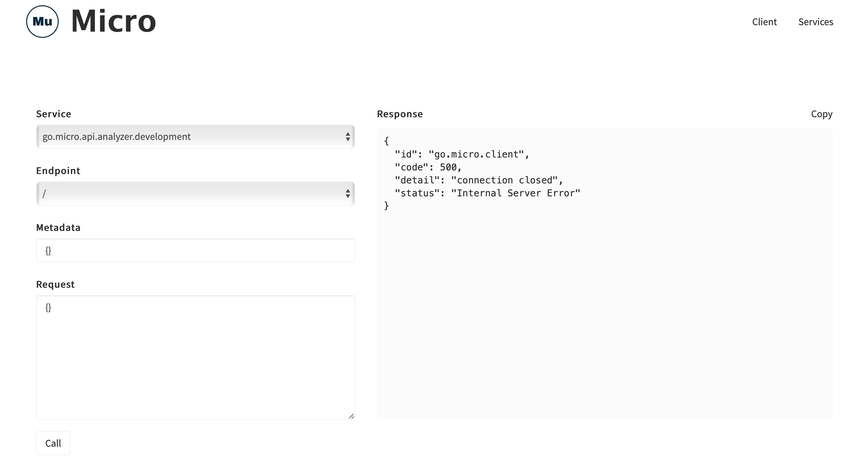The height and width of the screenshot is (461, 868).
Task: Focus the Metadata input field
Action: click(195, 250)
